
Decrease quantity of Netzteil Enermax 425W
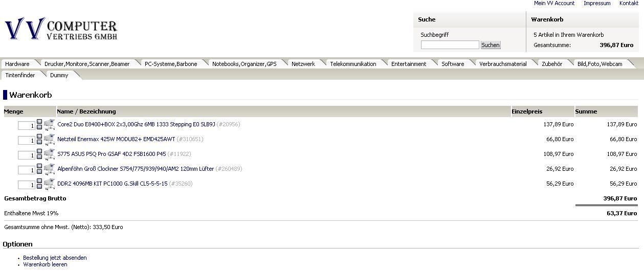point(39,142)
